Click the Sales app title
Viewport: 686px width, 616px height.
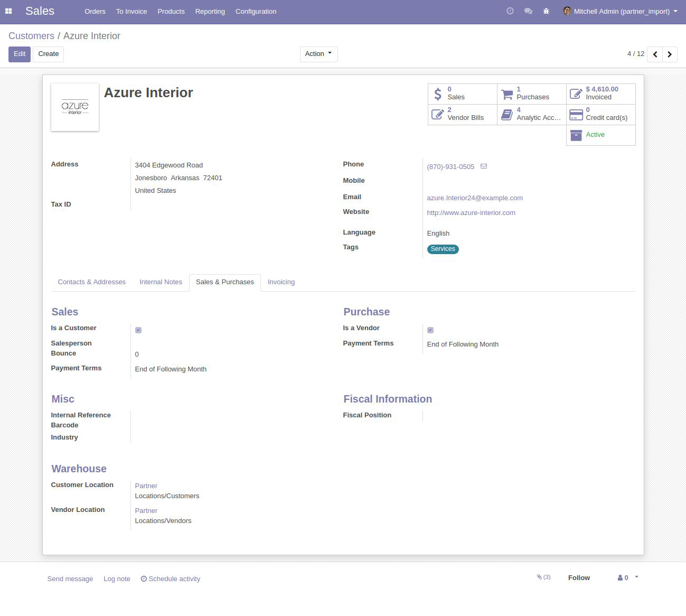coord(40,11)
